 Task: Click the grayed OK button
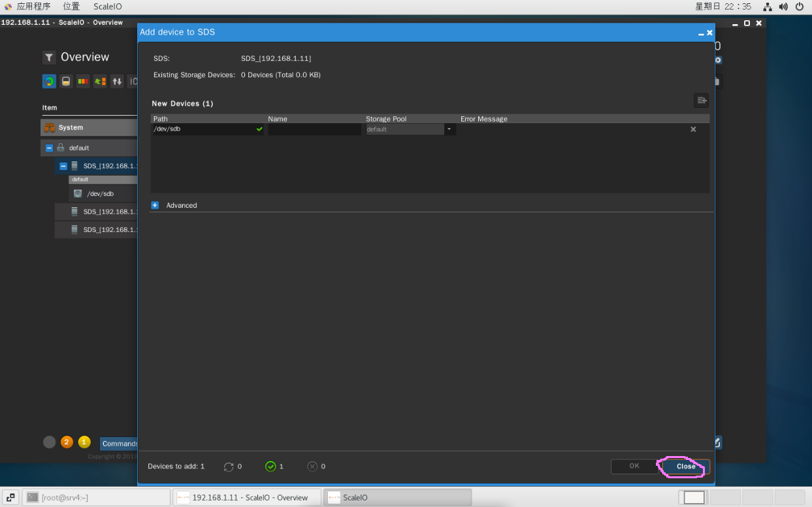[x=634, y=466]
